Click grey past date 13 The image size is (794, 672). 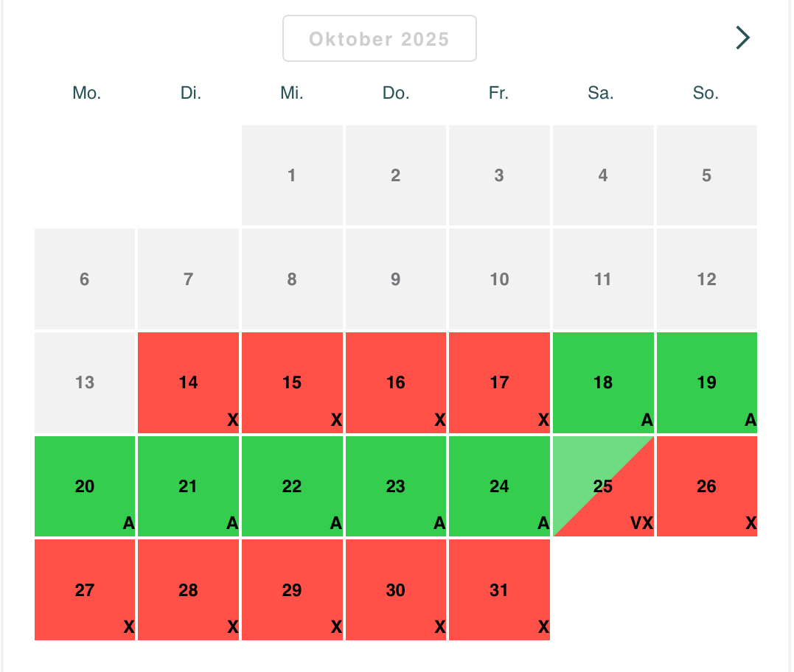[x=85, y=382]
